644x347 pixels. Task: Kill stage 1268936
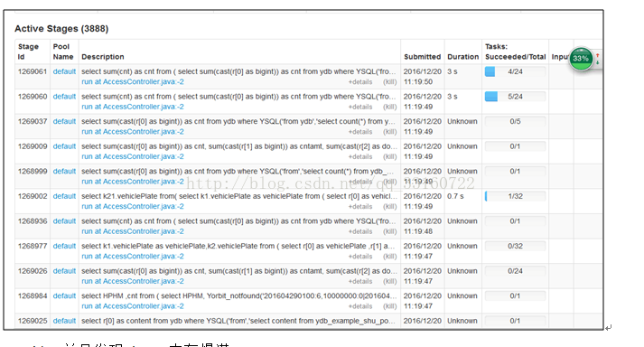pos(390,231)
